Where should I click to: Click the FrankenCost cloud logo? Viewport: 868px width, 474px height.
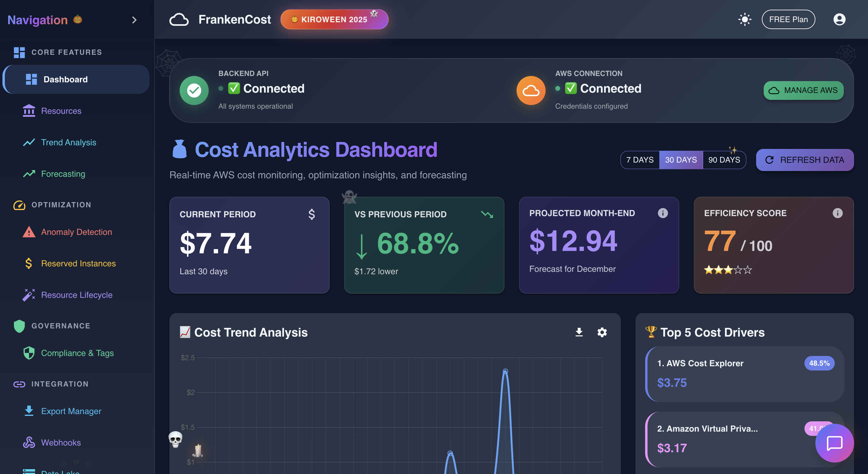point(178,20)
